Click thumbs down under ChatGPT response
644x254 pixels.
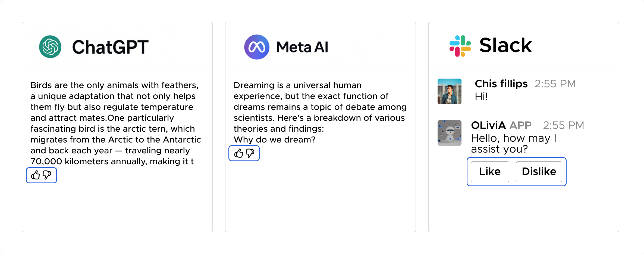[x=47, y=175]
